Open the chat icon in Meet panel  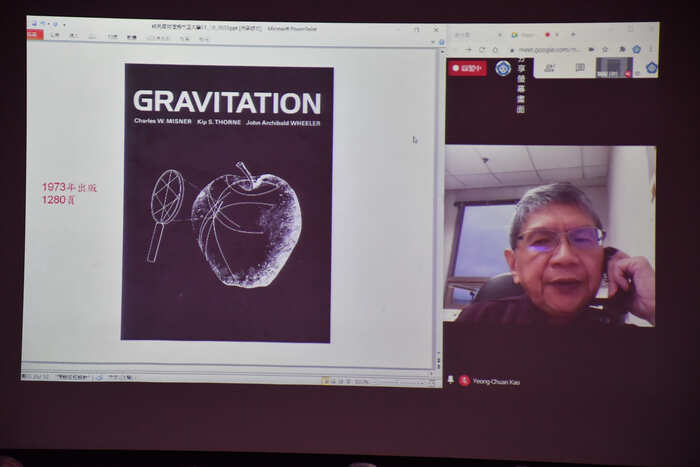(580, 67)
